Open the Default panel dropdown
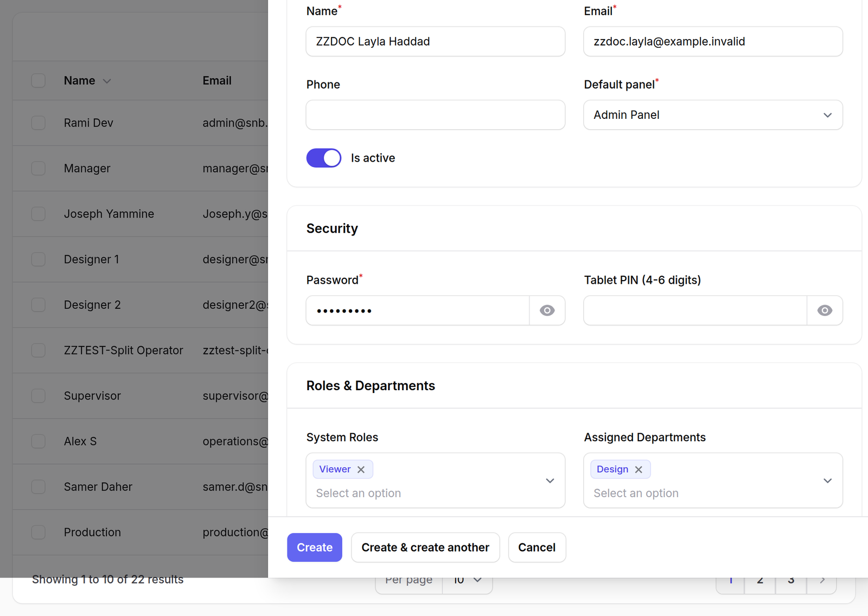This screenshot has height=616, width=868. pos(713,115)
